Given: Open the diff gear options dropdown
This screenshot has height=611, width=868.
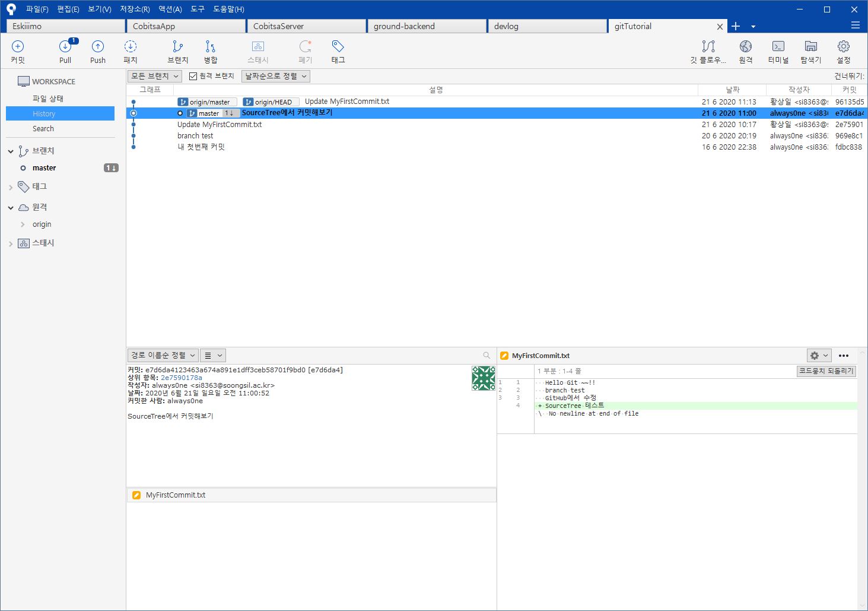Looking at the screenshot, I should click(819, 356).
